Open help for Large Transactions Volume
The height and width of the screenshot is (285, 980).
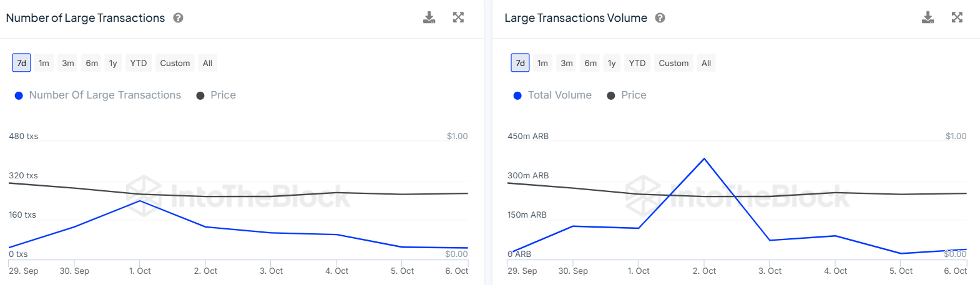point(660,18)
